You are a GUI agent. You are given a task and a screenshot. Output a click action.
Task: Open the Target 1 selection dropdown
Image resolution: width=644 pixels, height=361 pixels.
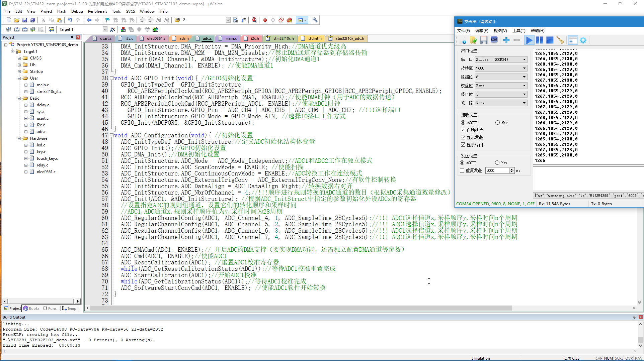pyautogui.click(x=105, y=29)
